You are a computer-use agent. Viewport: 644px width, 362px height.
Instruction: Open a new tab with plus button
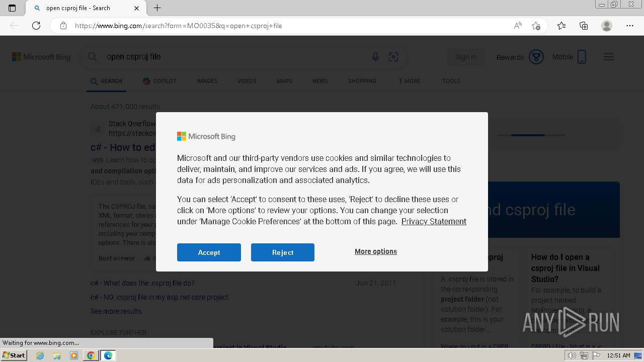pos(157,8)
